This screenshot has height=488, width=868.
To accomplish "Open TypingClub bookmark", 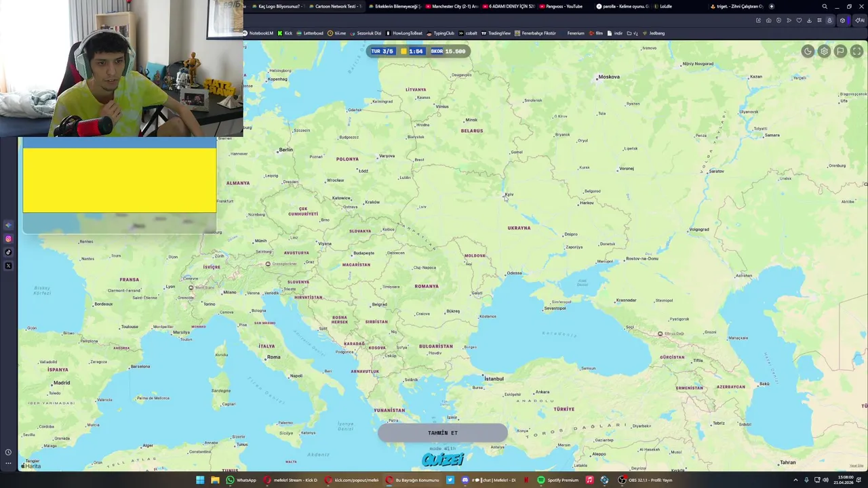I will point(441,33).
